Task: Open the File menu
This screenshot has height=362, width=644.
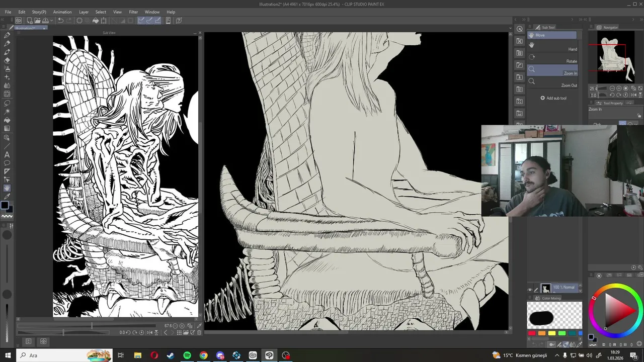Action: [8, 12]
